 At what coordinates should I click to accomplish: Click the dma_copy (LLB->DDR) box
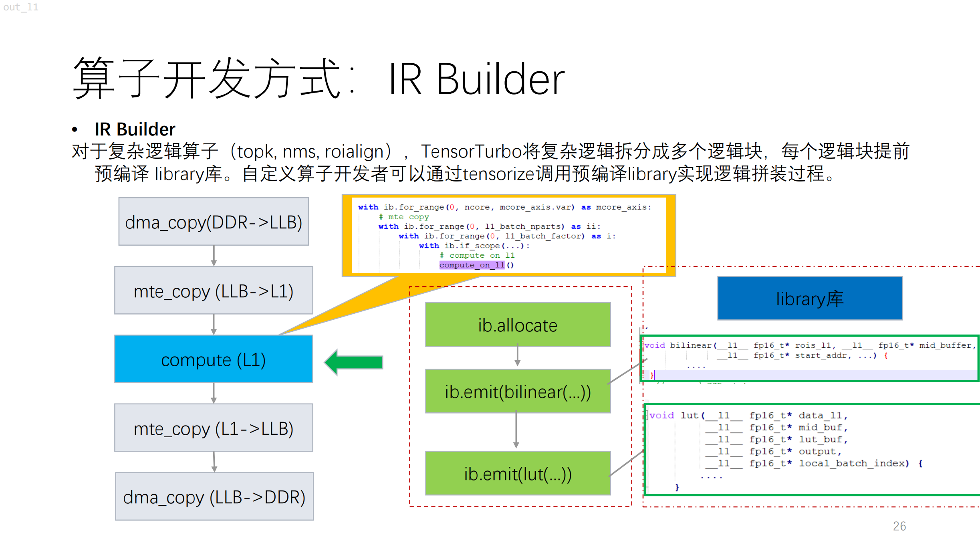(x=214, y=497)
